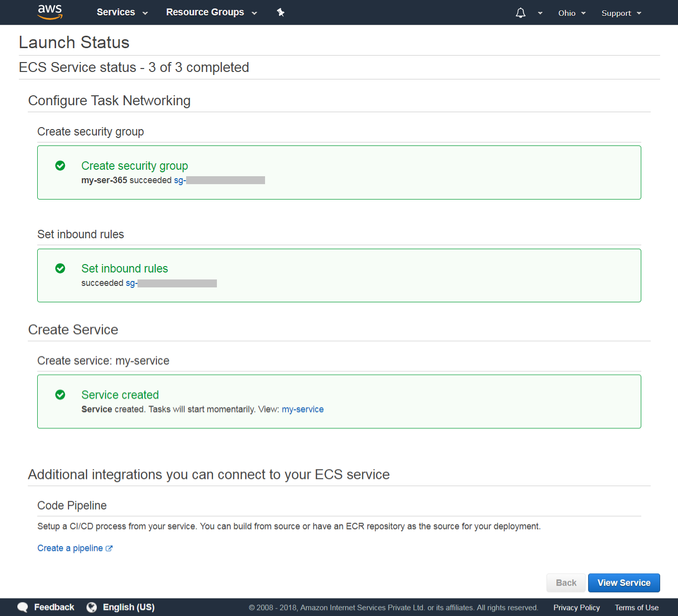This screenshot has width=678, height=616.
Task: Click the pin shortcuts icon in navbar
Action: pyautogui.click(x=280, y=12)
